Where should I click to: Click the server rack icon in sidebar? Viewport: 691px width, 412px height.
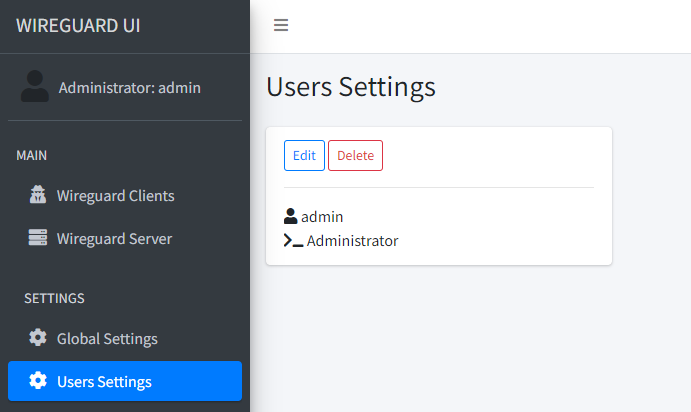[38, 239]
